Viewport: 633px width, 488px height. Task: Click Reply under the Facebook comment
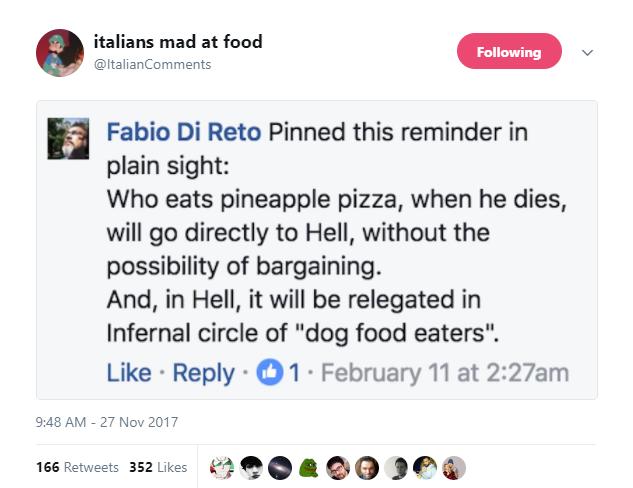[203, 373]
